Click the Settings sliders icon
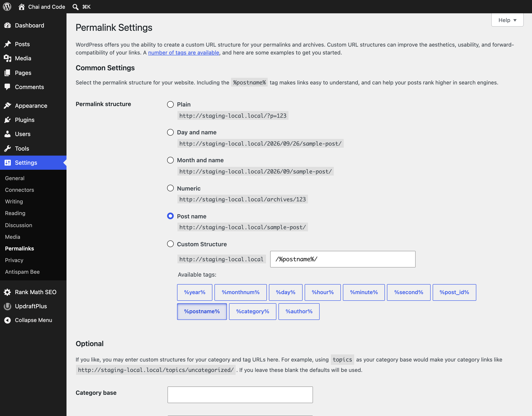The image size is (532, 416). pos(7,163)
